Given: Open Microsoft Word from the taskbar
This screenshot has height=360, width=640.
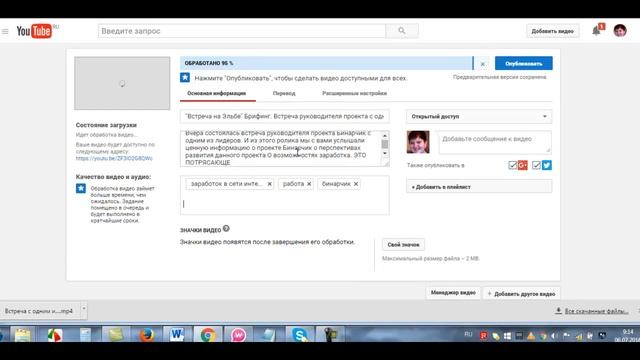Looking at the screenshot, I should 177,335.
